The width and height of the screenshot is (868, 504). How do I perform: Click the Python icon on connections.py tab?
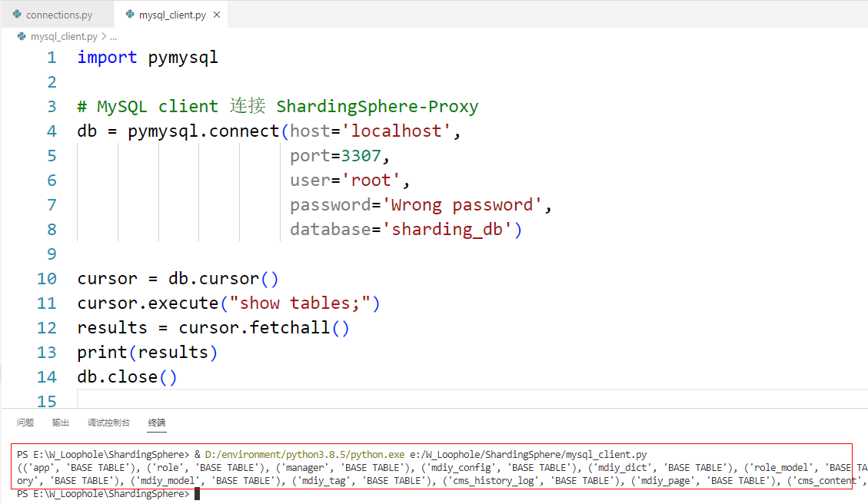coord(17,15)
